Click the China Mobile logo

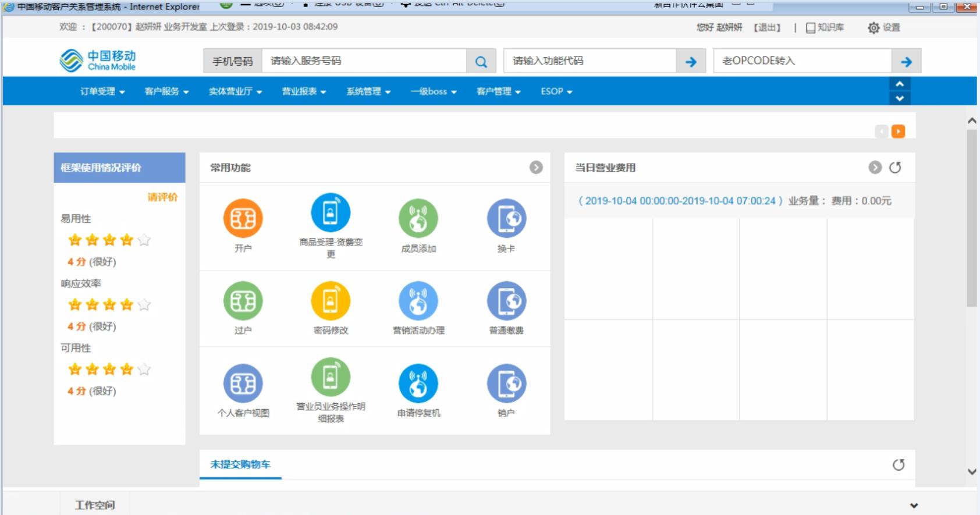pyautogui.click(x=98, y=61)
